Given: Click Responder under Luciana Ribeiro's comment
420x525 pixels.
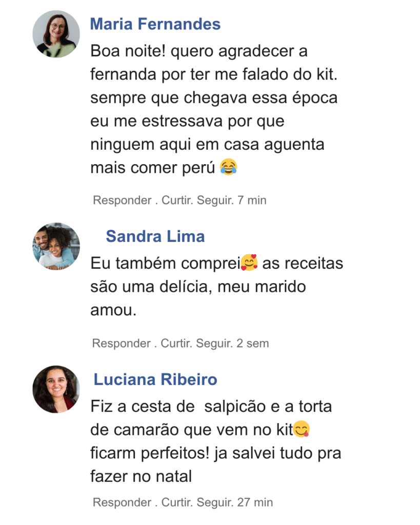Looking at the screenshot, I should (122, 502).
